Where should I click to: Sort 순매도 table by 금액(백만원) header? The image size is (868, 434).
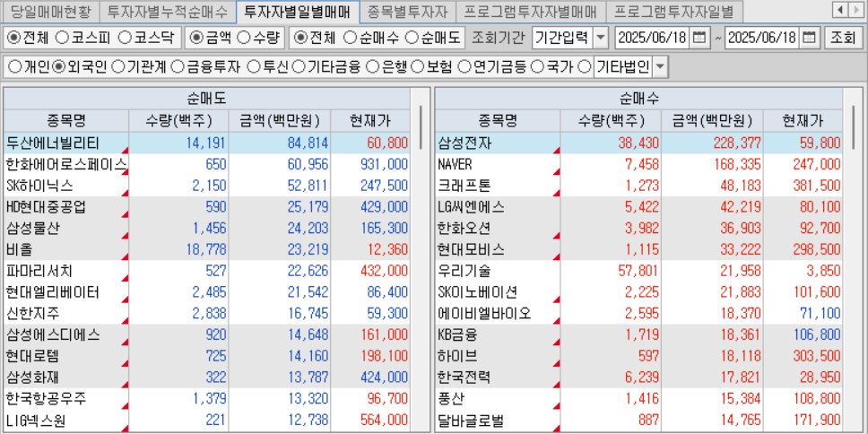point(280,121)
